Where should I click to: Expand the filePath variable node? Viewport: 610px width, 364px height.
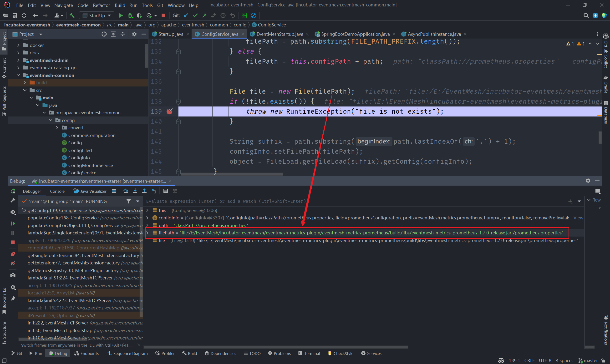[x=147, y=233]
